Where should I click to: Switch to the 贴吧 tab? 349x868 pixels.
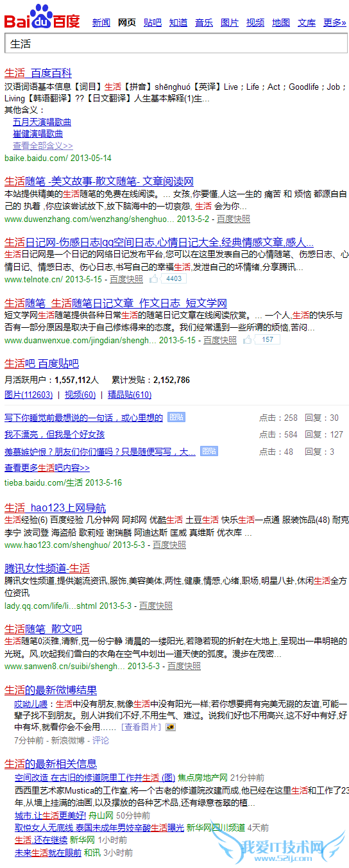point(153,22)
